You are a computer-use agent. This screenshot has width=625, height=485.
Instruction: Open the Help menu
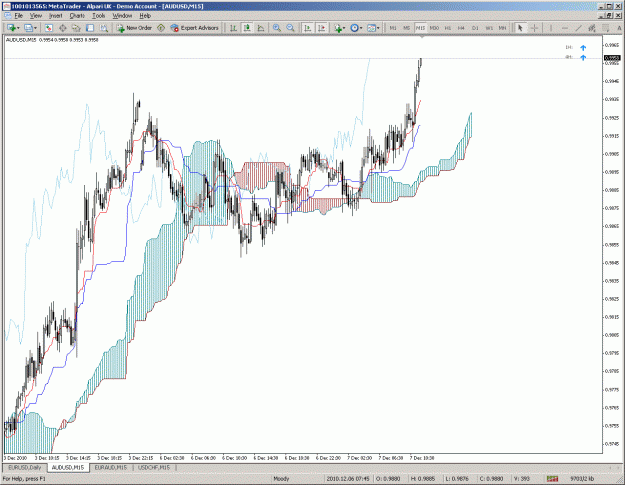click(x=145, y=16)
